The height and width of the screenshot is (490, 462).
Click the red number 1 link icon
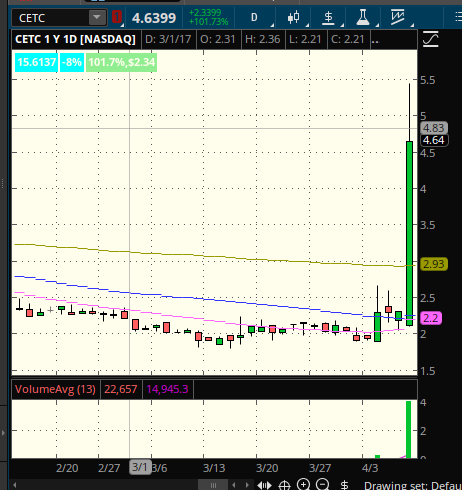(x=117, y=17)
